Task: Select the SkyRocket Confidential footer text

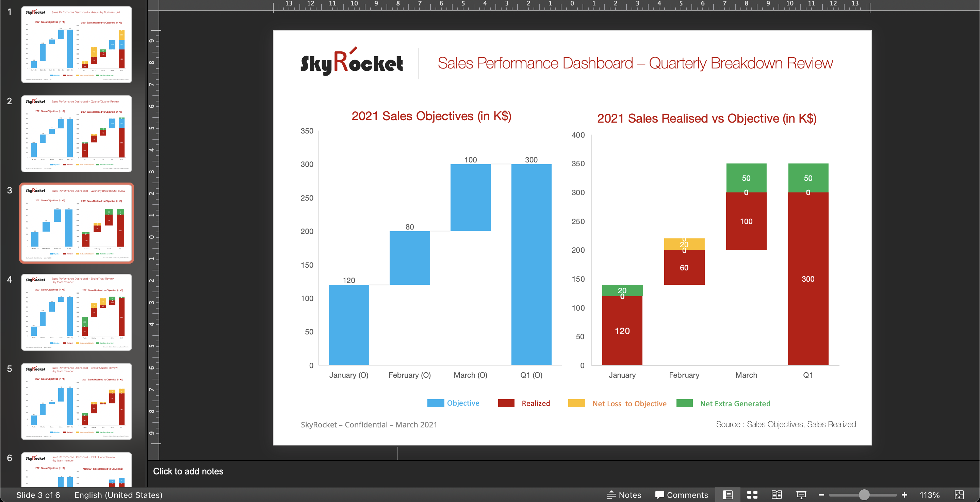Action: [x=369, y=425]
